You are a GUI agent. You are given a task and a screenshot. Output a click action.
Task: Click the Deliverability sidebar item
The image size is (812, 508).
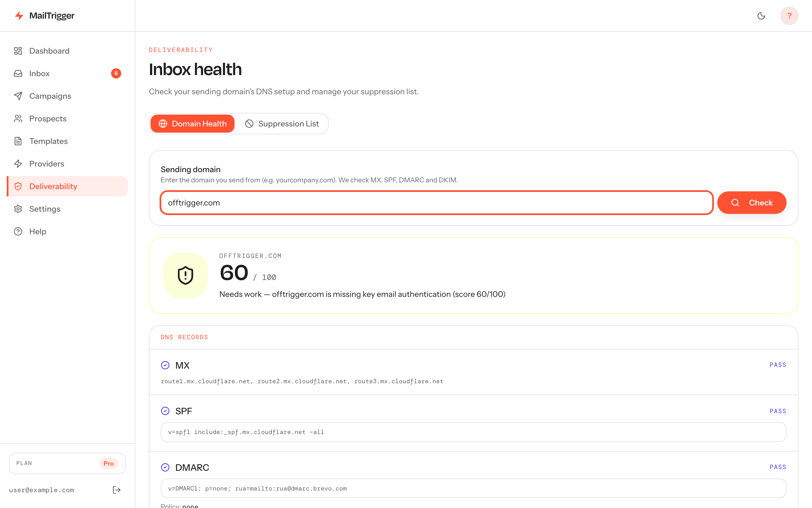[x=67, y=186]
